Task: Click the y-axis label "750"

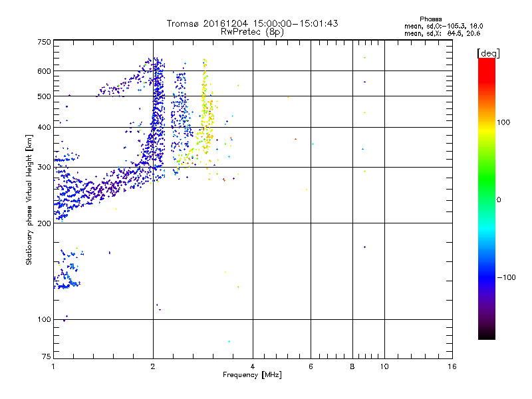Action: click(x=44, y=42)
